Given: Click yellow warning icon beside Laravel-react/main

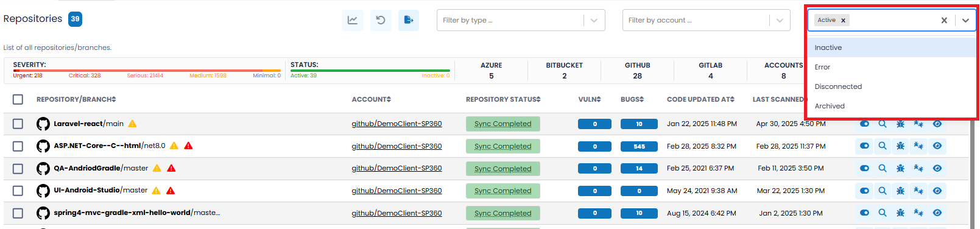Looking at the screenshot, I should [x=132, y=124].
